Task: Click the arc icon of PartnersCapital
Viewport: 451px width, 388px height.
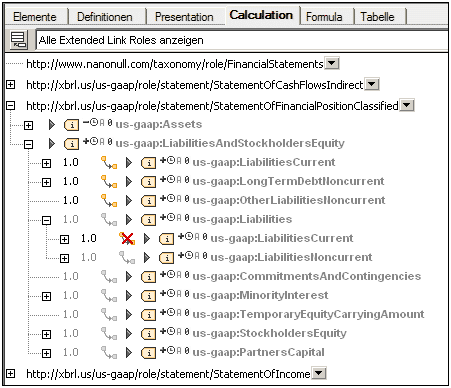Action: coord(109,353)
